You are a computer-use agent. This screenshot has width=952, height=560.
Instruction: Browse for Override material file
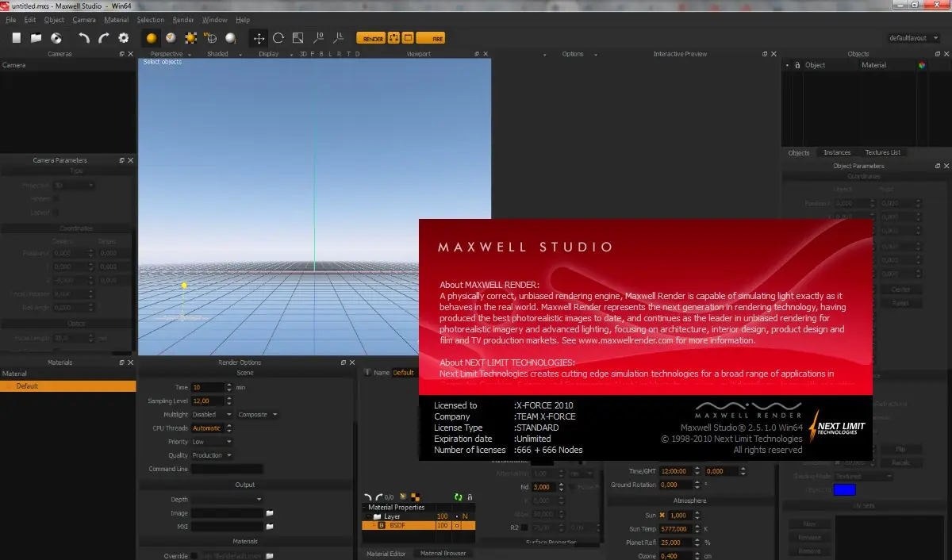click(269, 556)
